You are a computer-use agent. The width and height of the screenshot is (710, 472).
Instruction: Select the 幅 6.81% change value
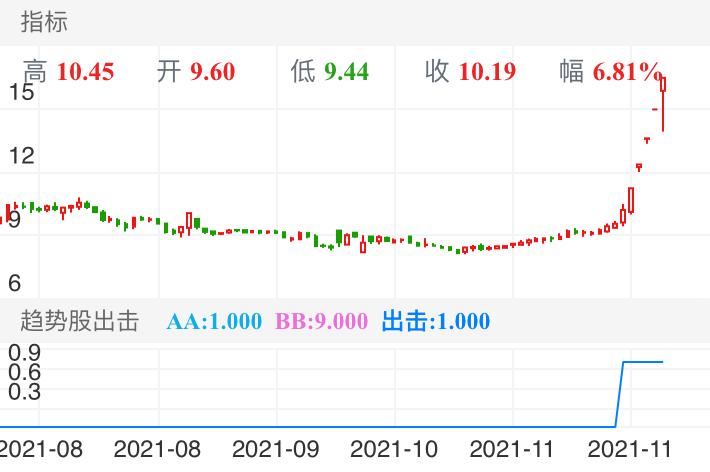610,72
